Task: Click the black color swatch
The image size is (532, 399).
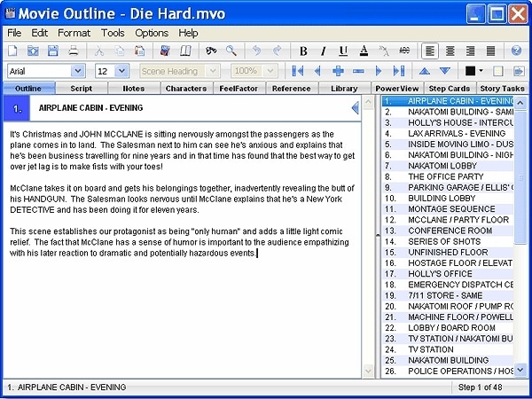Action: pyautogui.click(x=470, y=71)
